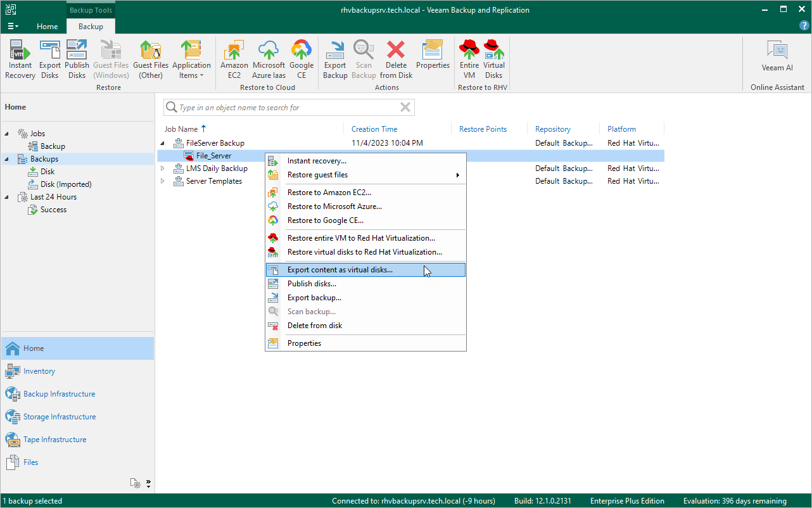The width and height of the screenshot is (812, 508).
Task: Click Export Backup ribbon icon
Action: 335,60
